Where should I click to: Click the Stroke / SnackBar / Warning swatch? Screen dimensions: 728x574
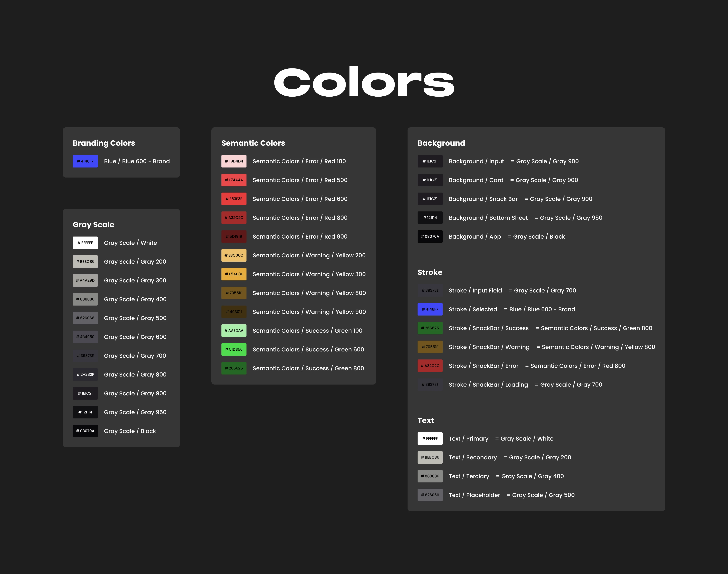point(430,347)
